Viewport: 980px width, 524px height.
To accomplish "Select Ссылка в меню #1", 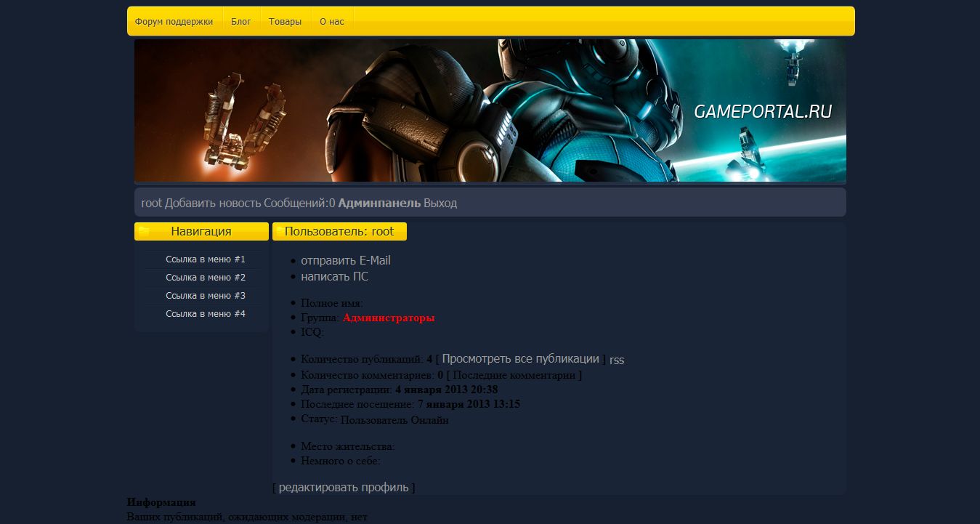I will [x=206, y=259].
